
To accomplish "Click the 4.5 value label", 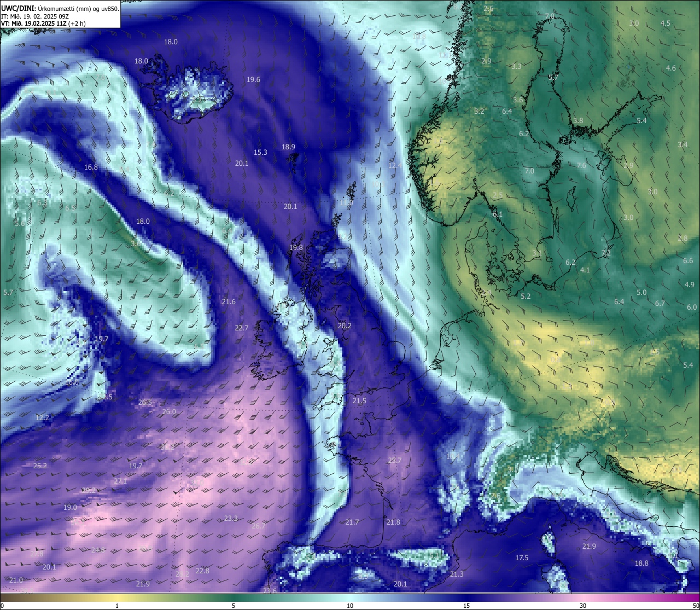I will tap(666, 23).
